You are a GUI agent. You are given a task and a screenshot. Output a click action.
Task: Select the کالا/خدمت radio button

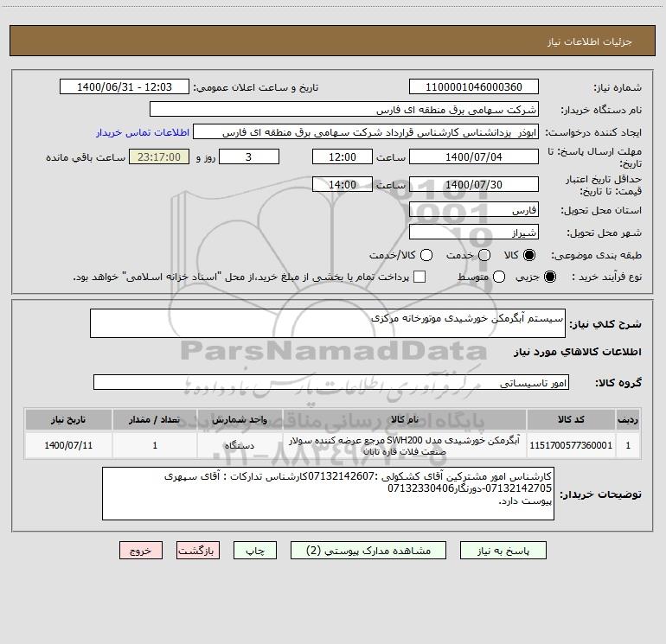[x=426, y=255]
